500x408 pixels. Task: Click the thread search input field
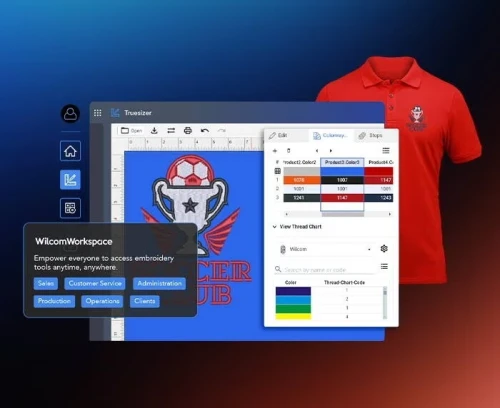325,269
